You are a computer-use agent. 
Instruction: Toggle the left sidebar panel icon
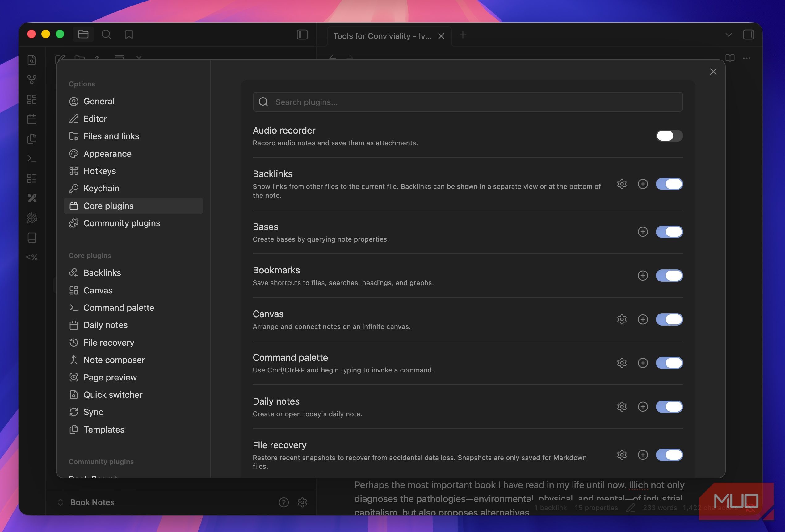point(302,35)
